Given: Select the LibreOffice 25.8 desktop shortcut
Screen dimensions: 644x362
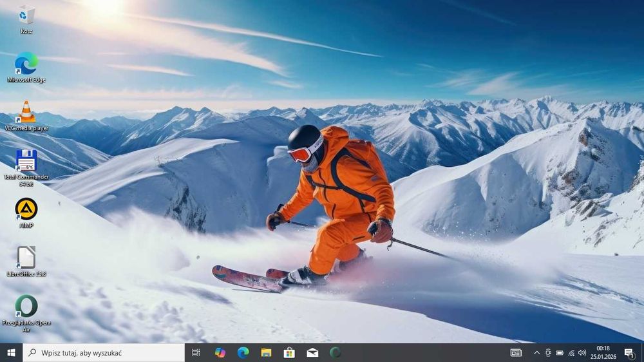Looking at the screenshot, I should click(26, 262).
